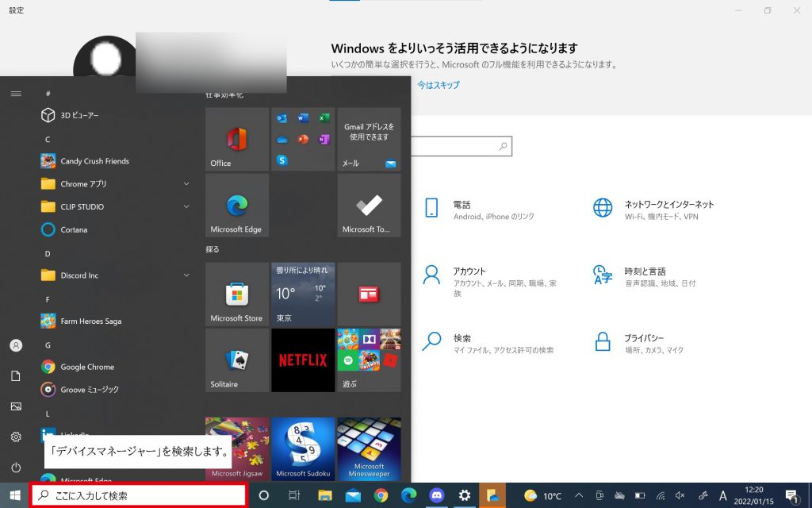Open the 遊ぶ games folder tile

click(x=369, y=360)
